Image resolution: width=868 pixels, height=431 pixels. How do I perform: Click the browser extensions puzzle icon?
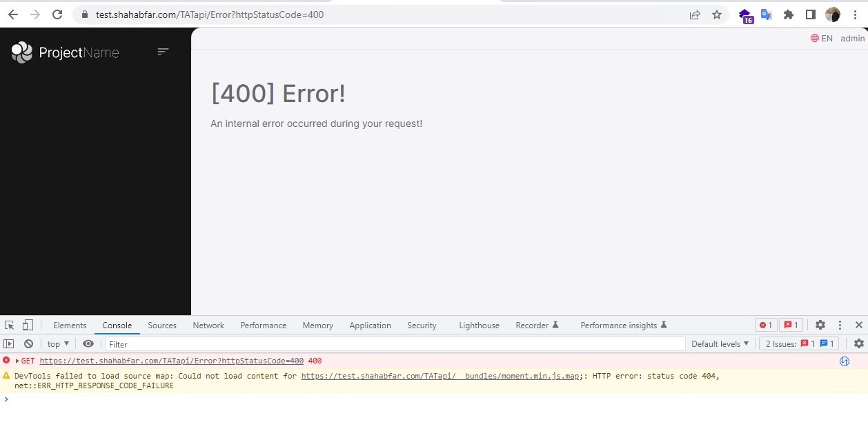789,14
